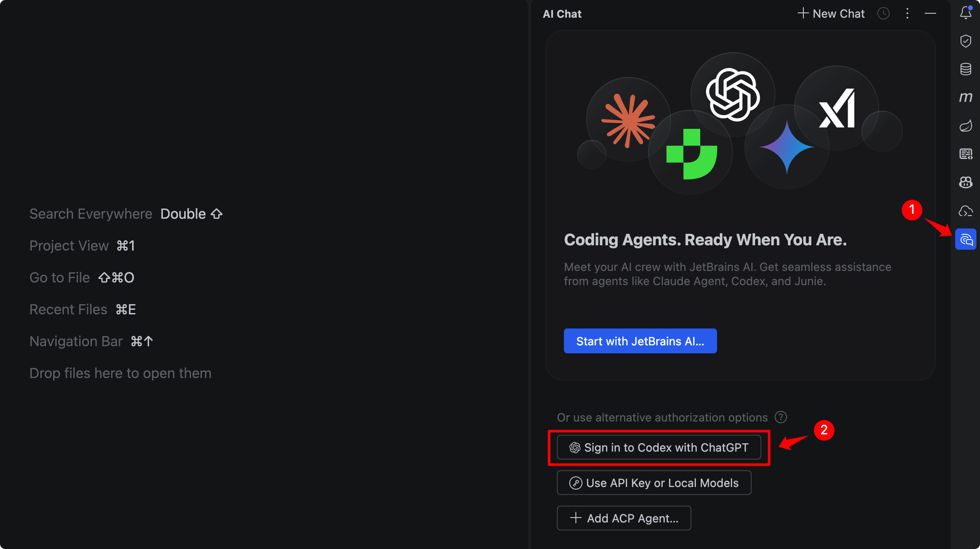Open the code document sidebar icon
This screenshot has width=980, height=549.
[965, 154]
